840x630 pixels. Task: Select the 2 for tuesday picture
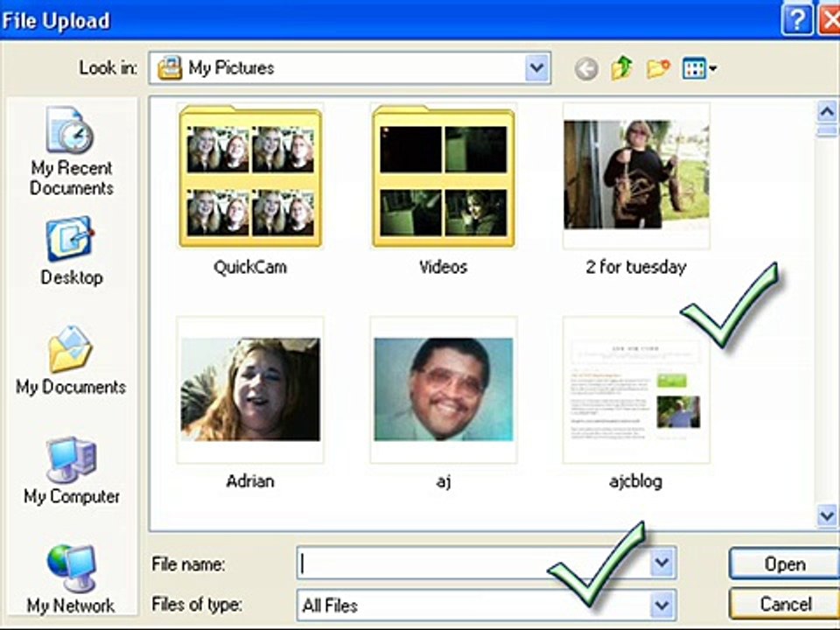point(636,176)
